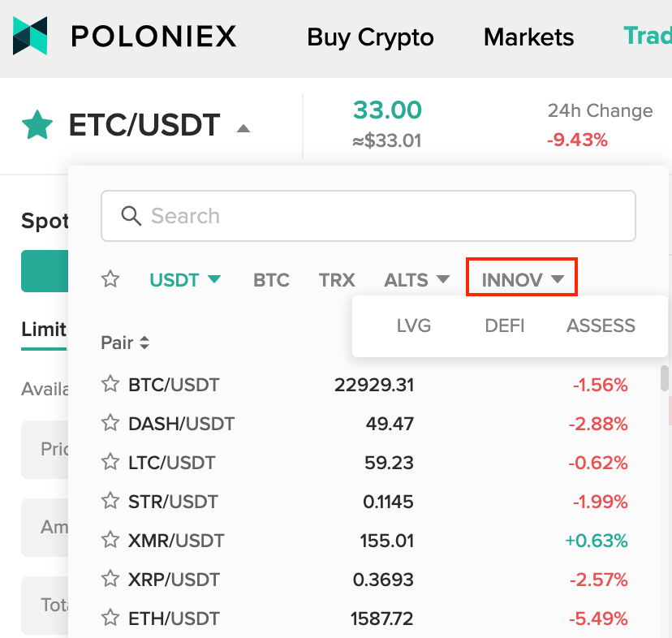Focus the pair Search field
The width and height of the screenshot is (672, 638).
click(368, 216)
